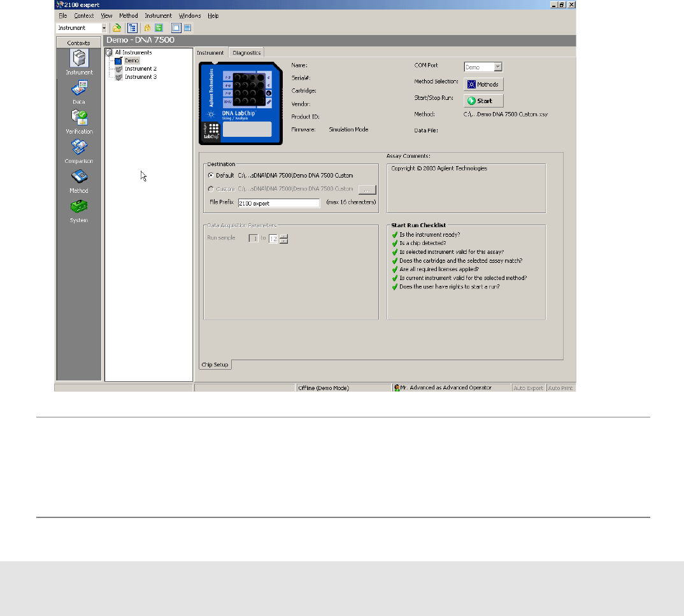The width and height of the screenshot is (684, 616).
Task: Open the Help menu
Action: point(213,16)
